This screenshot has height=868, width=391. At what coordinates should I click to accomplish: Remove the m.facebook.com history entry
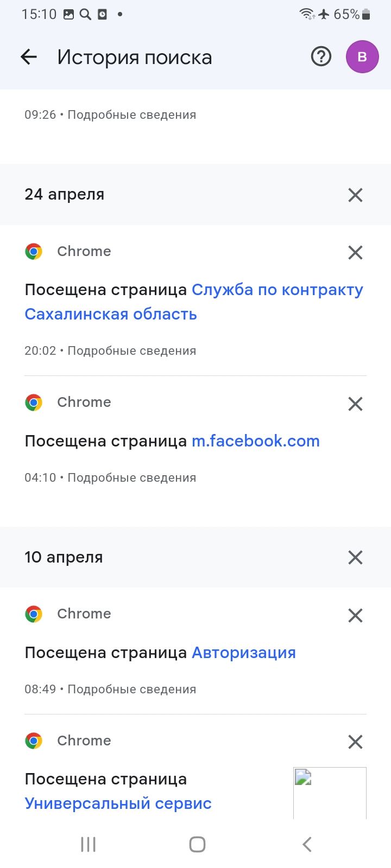[x=355, y=404]
